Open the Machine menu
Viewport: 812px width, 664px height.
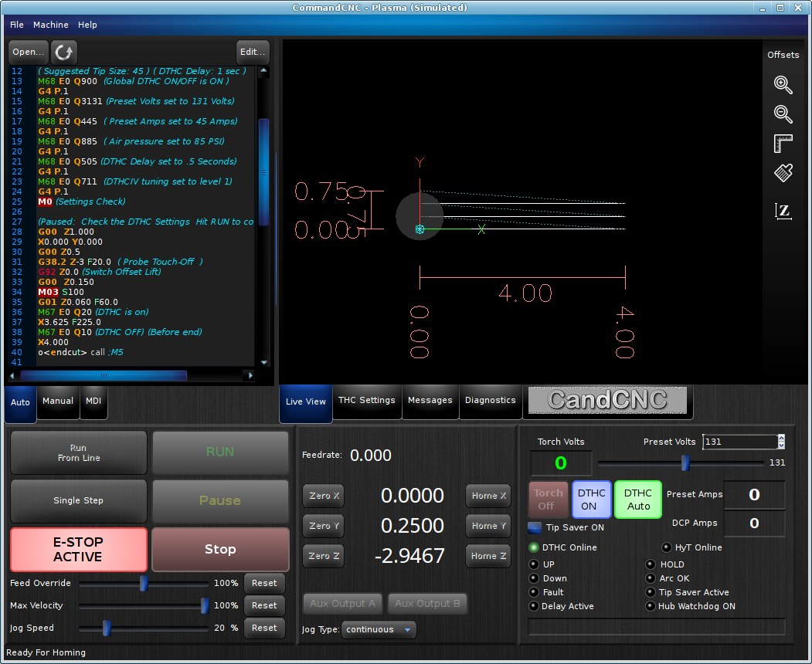51,25
